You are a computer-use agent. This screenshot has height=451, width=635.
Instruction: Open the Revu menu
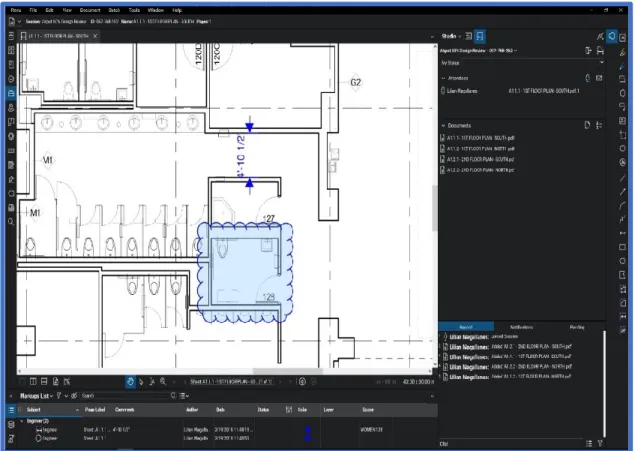click(16, 10)
